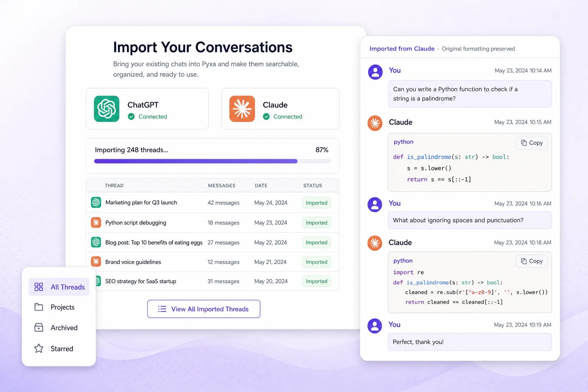Click user avatar at 10:16 AM message
The image size is (588, 392).
375,205
